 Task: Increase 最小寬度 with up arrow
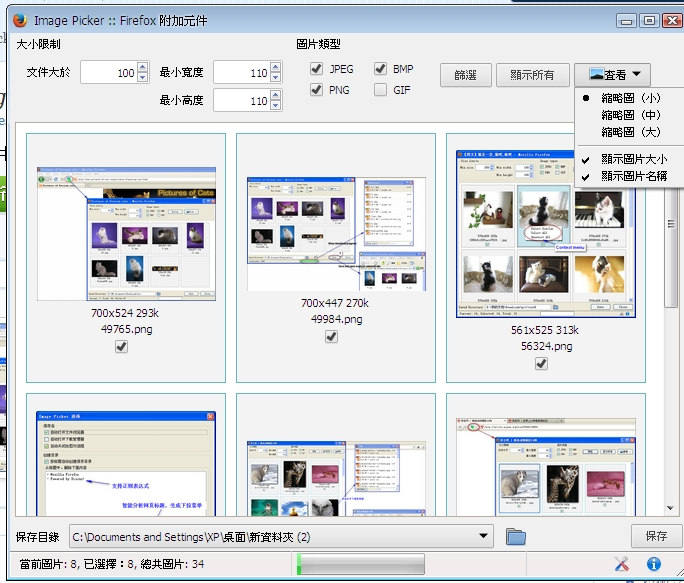pyautogui.click(x=275, y=67)
